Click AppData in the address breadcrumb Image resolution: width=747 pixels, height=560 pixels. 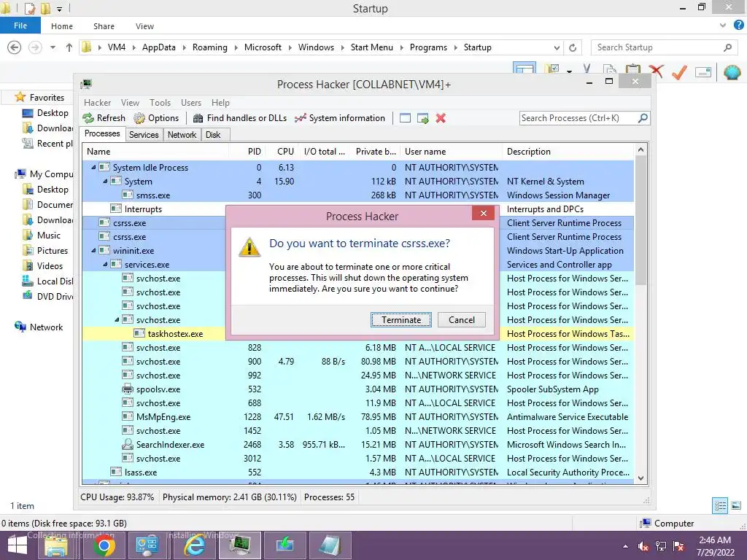(158, 47)
